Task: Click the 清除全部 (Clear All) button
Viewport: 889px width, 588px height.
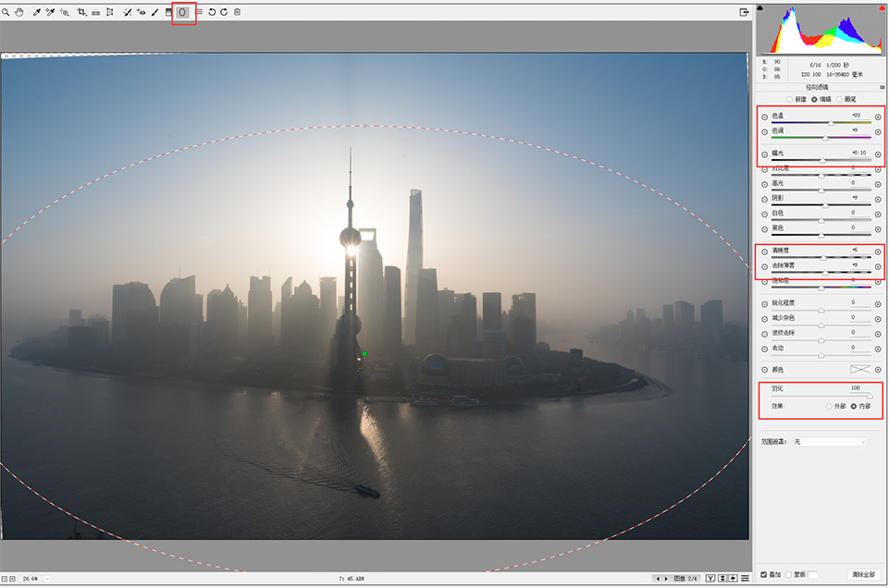Action: (x=863, y=574)
